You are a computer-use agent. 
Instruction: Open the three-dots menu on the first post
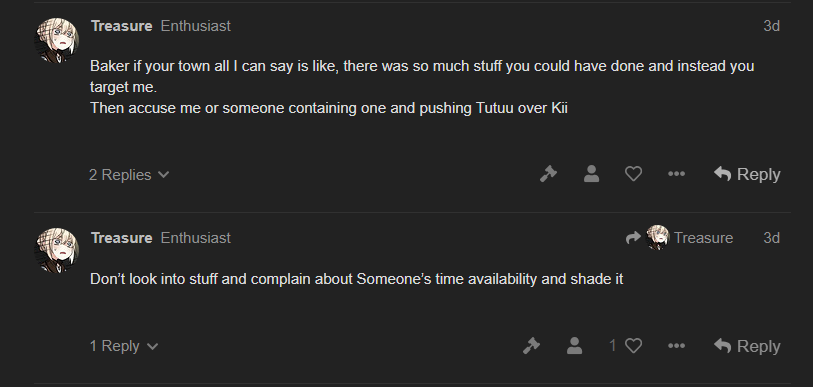point(676,174)
